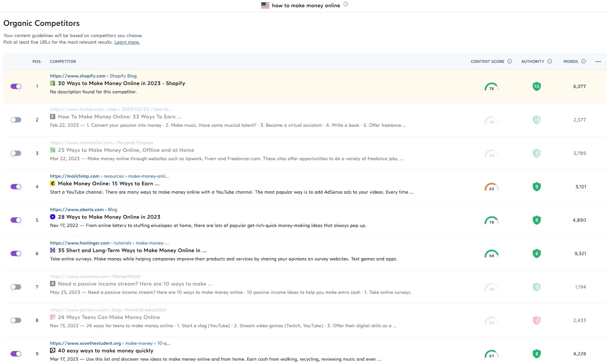Open the shopify.com URL link
Image resolution: width=608 pixels, height=364 pixels.
pos(93,76)
